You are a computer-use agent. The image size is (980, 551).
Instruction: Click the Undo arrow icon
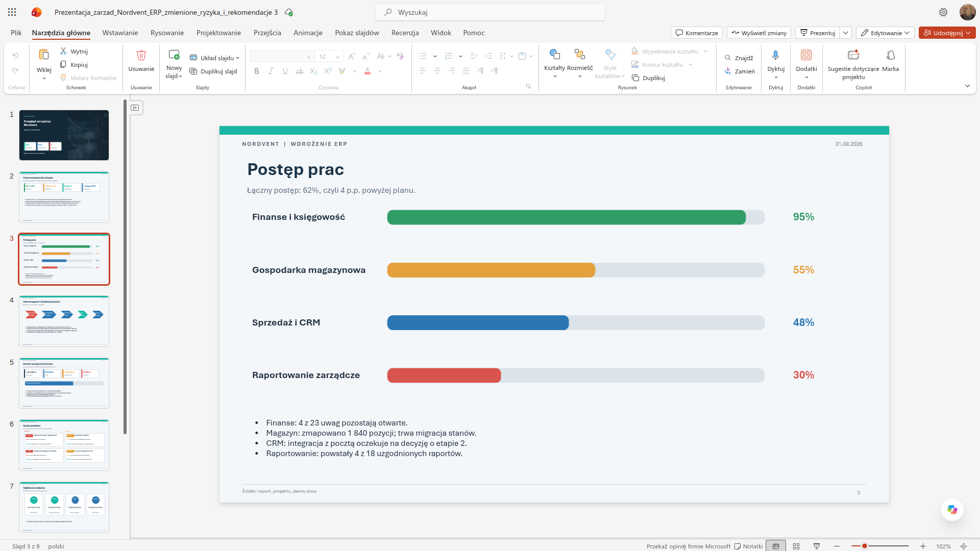(15, 56)
